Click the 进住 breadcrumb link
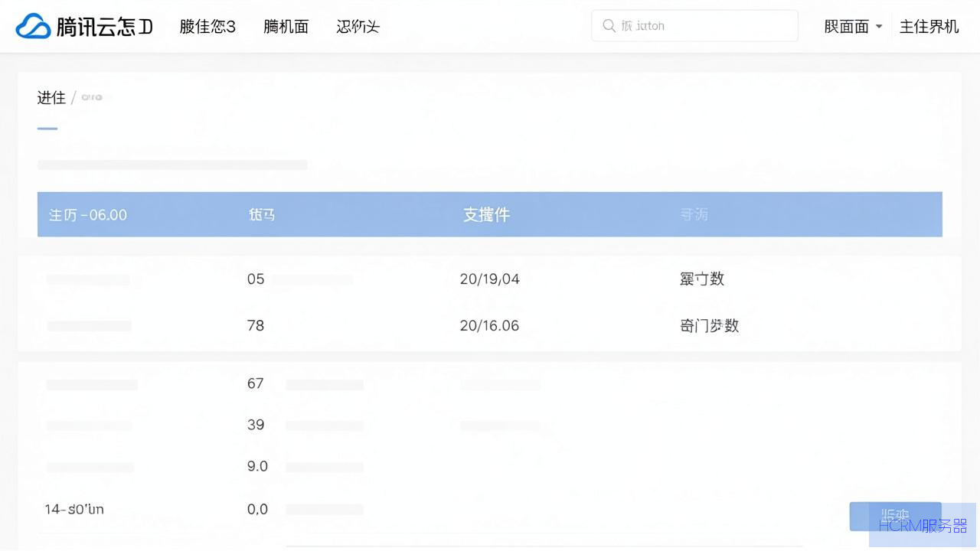The image size is (980, 551). coord(51,97)
